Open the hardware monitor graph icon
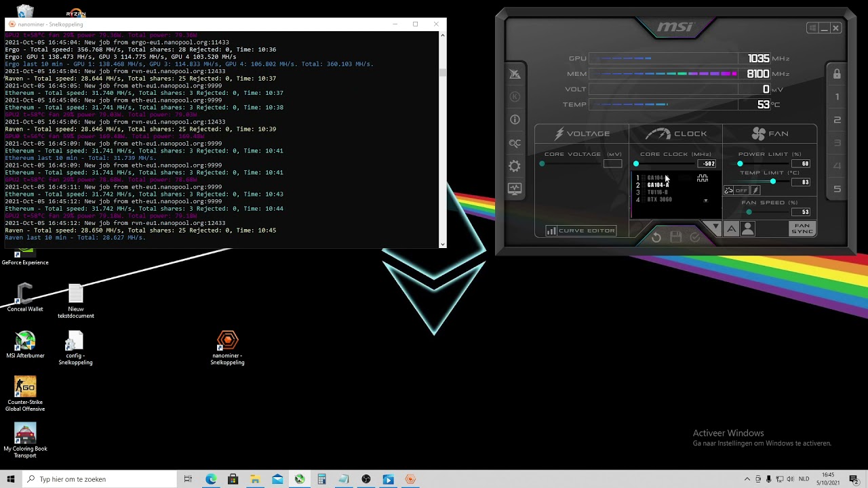 click(515, 189)
